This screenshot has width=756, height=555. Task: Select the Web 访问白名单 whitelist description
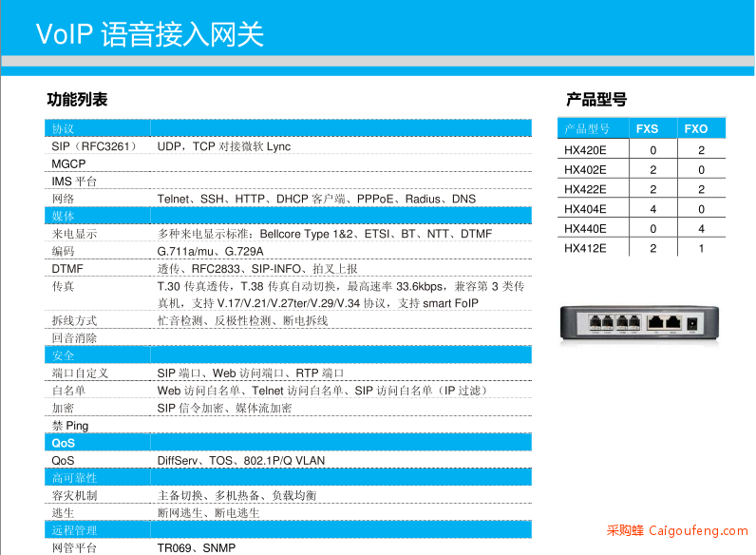coord(323,391)
